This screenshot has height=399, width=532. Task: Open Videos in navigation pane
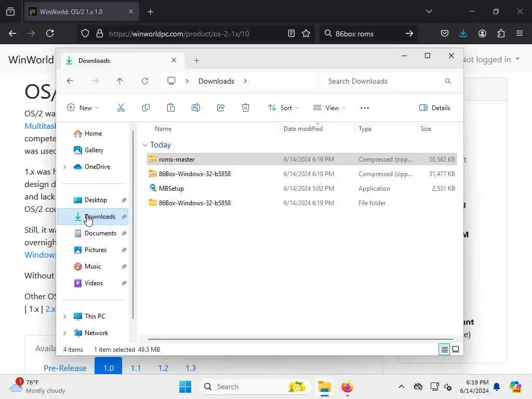point(92,283)
